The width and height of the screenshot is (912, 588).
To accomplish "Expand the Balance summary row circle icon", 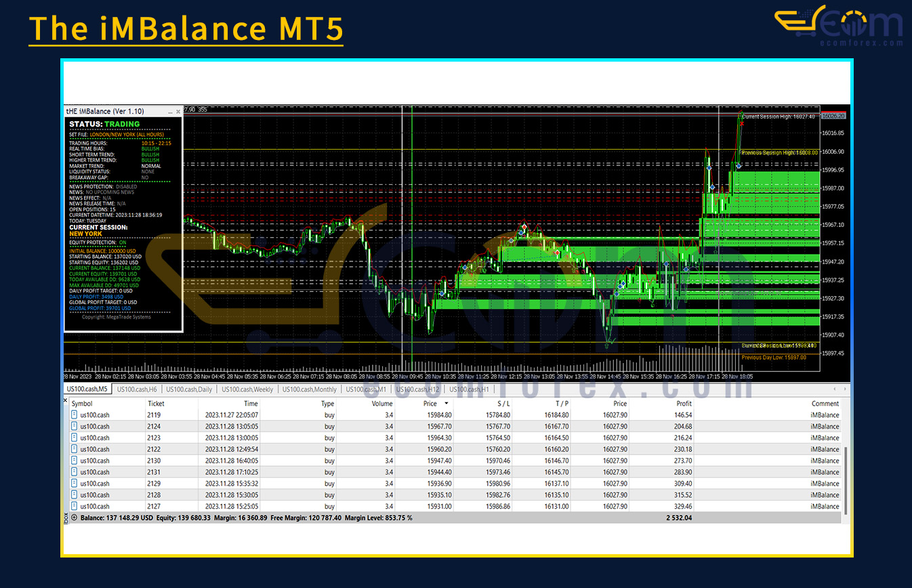I will point(75,518).
